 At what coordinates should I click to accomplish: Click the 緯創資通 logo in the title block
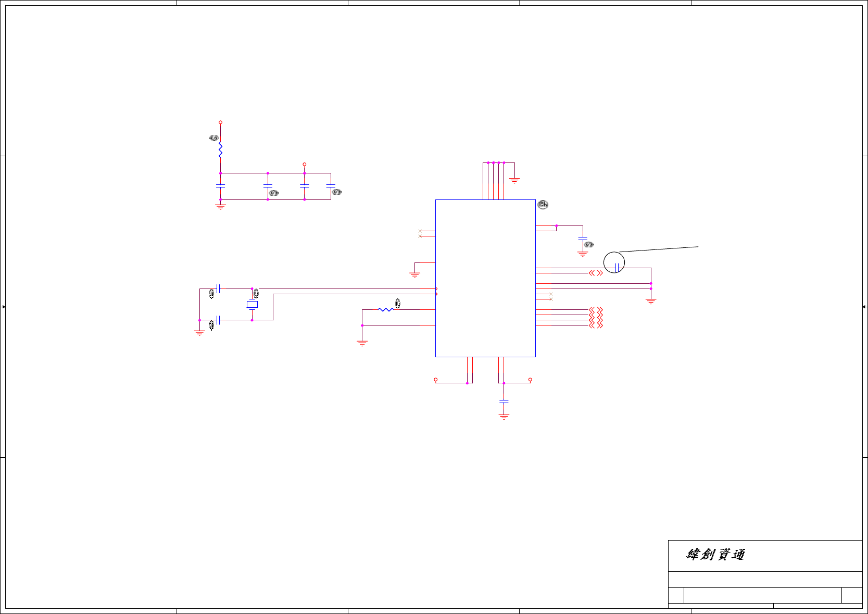[x=716, y=555]
